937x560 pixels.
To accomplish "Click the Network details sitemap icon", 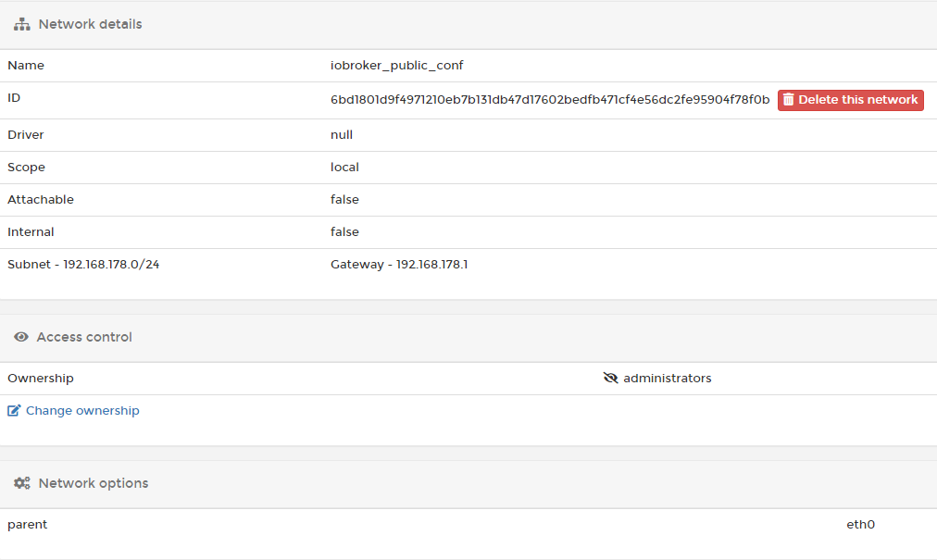I will click(22, 24).
